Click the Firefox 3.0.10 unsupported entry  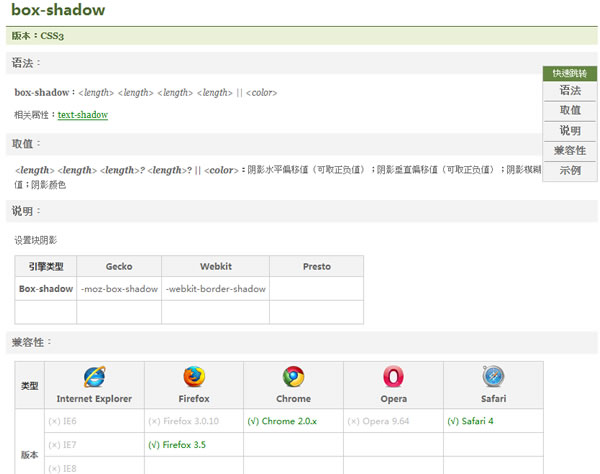pyautogui.click(x=183, y=421)
